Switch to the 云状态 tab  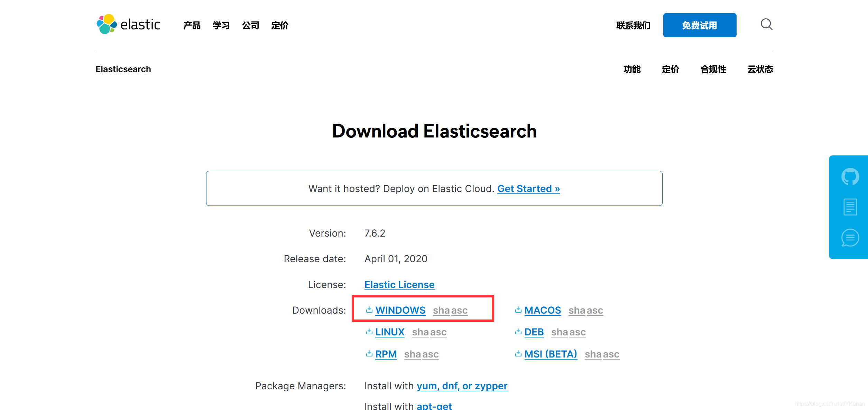coord(760,69)
